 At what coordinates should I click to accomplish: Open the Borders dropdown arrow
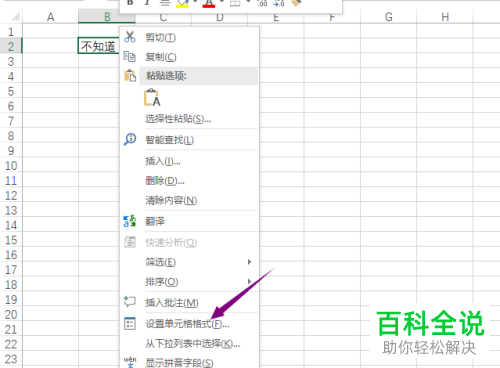(x=248, y=2)
